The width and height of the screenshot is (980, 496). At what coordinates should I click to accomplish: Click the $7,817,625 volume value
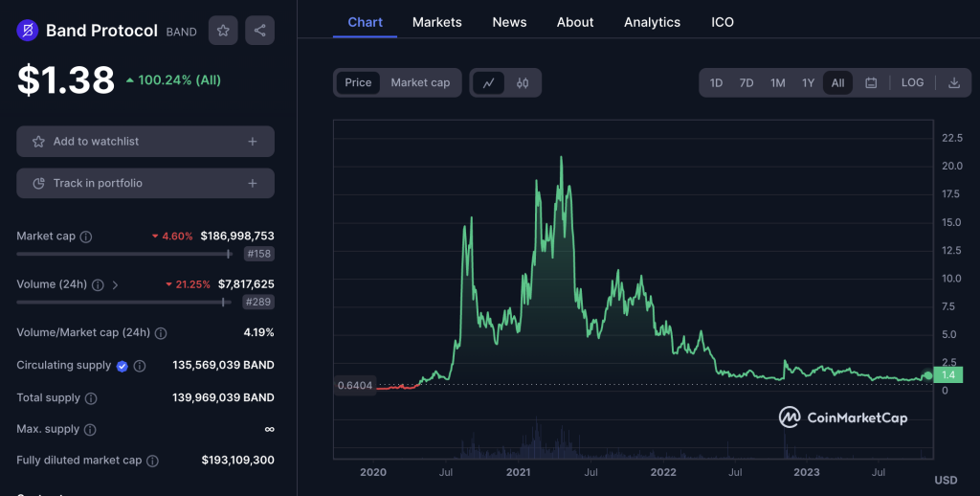click(246, 284)
